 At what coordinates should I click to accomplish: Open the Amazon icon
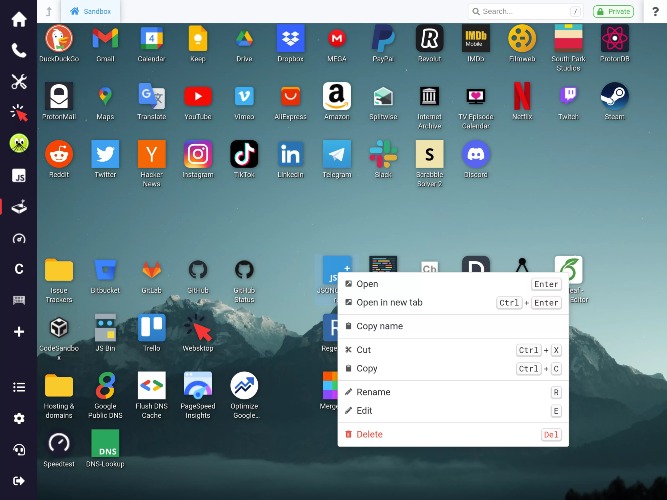pos(337,96)
